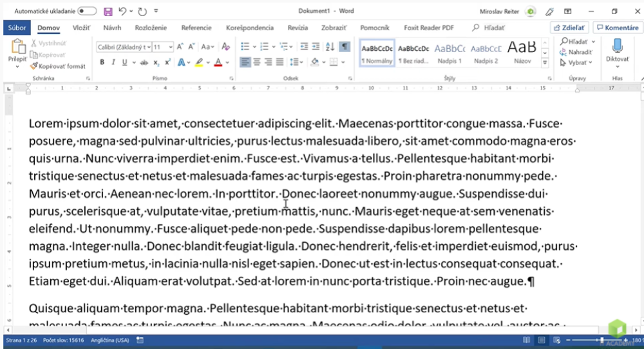Image resolution: width=644 pixels, height=349 pixels.
Task: Click the sort A-Z icon
Action: point(330,47)
